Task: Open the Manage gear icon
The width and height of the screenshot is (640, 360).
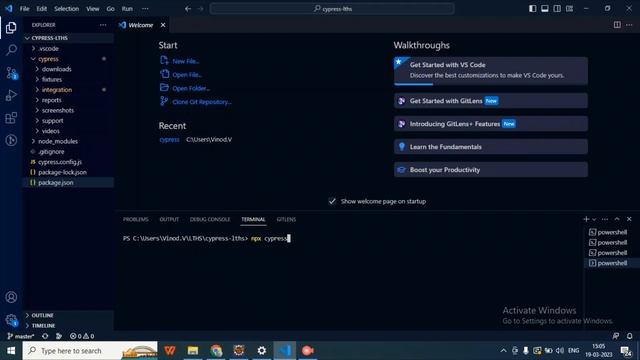Action: click(11, 320)
